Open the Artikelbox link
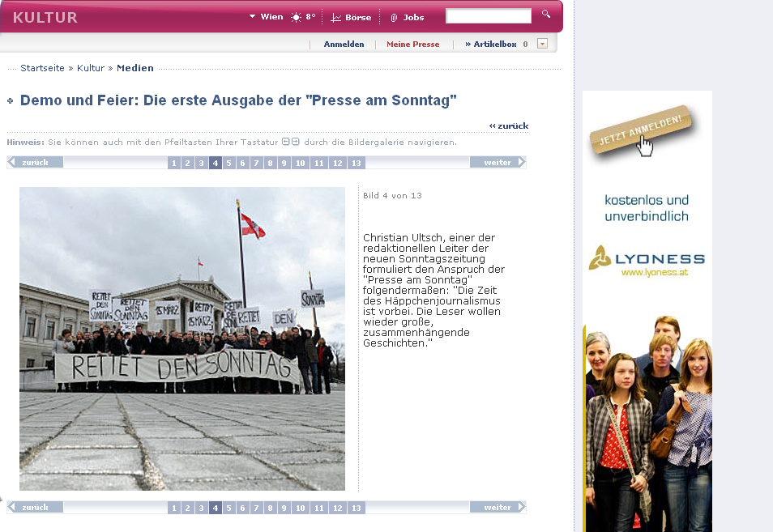 pos(491,44)
